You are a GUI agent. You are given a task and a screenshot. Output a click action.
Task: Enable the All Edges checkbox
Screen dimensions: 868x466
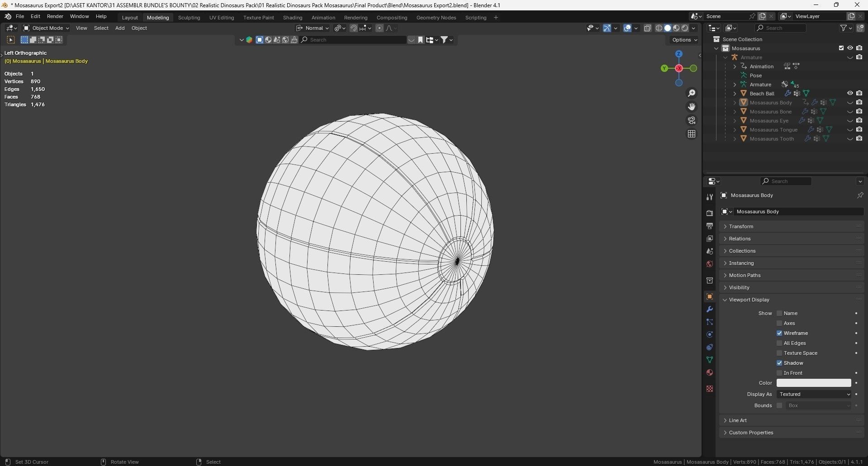coord(779,343)
